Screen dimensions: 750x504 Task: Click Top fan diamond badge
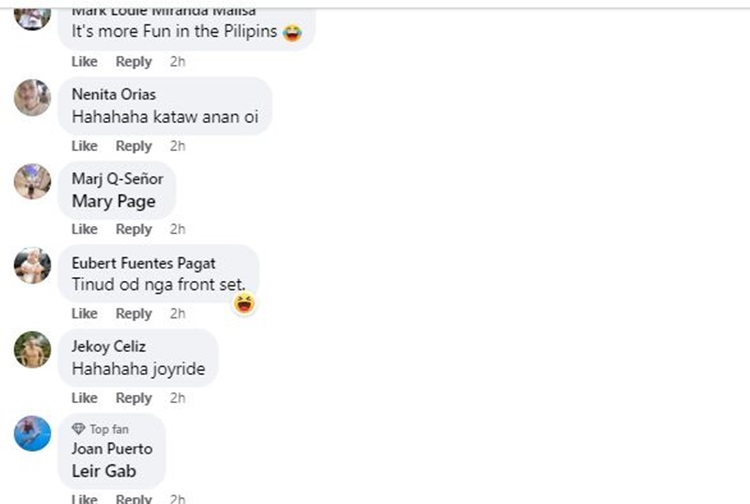[x=78, y=429]
